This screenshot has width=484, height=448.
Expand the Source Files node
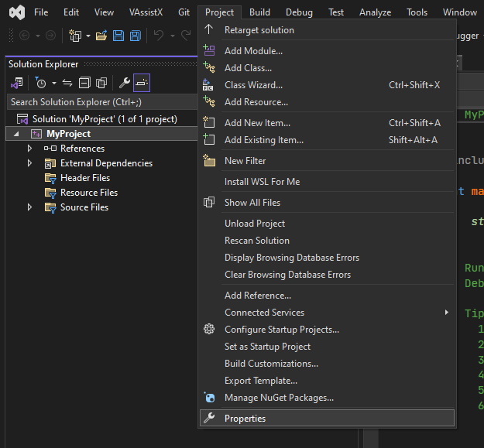(29, 207)
